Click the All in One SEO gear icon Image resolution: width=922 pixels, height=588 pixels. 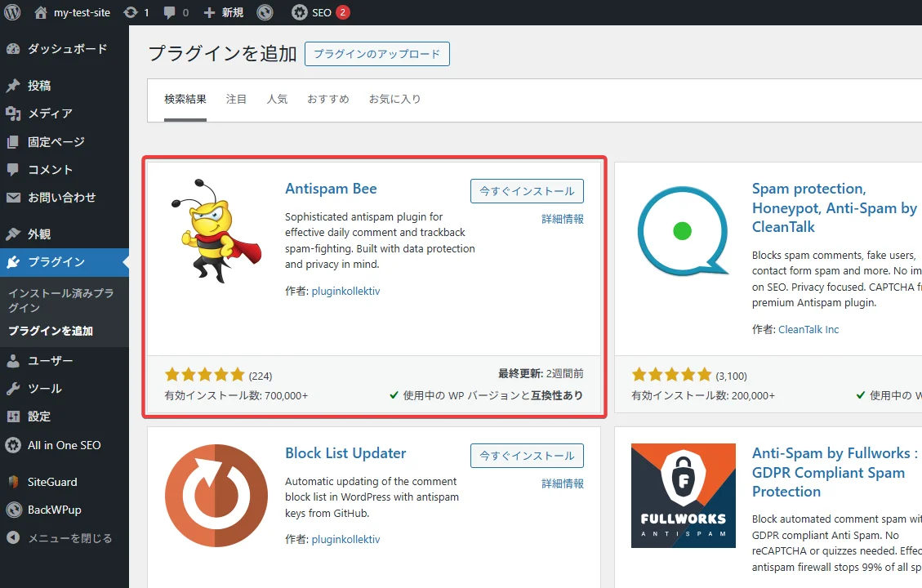pyautogui.click(x=13, y=445)
